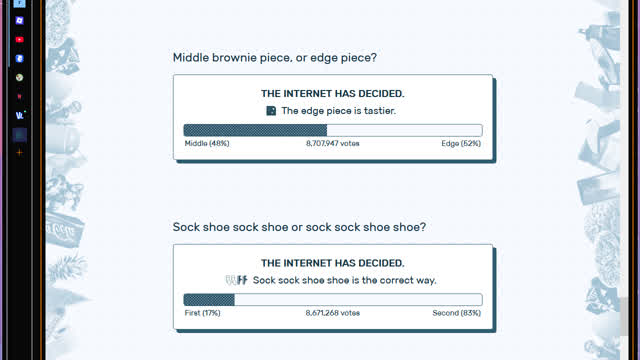The image size is (640, 360).
Task: Open the white 'VL' sidebar tab
Action: [x=19, y=116]
